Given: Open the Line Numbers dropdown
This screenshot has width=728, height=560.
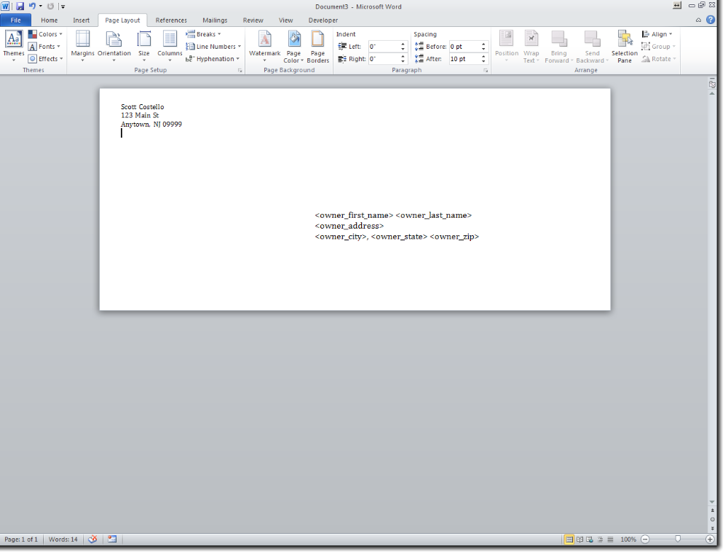Looking at the screenshot, I should coord(213,47).
